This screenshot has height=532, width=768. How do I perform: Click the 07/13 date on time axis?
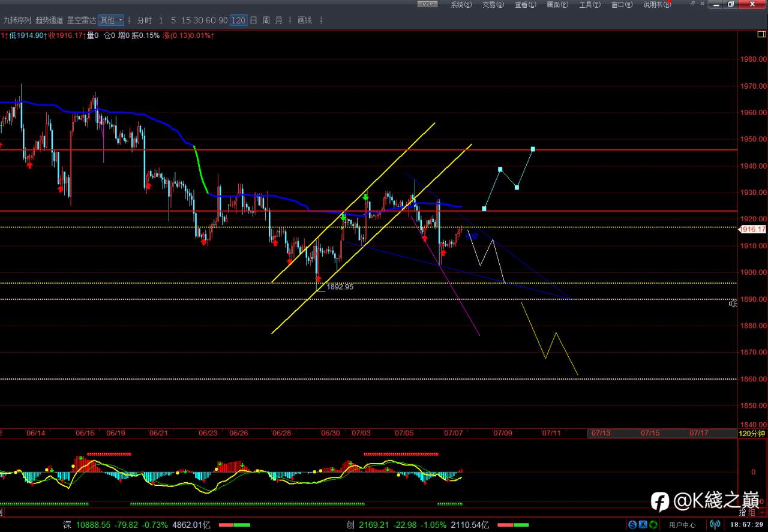[x=601, y=432]
